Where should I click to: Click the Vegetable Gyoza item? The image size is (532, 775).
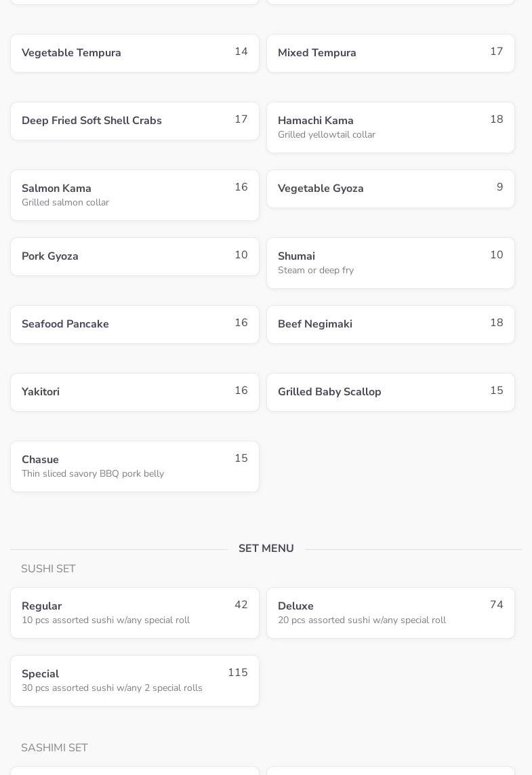(390, 188)
